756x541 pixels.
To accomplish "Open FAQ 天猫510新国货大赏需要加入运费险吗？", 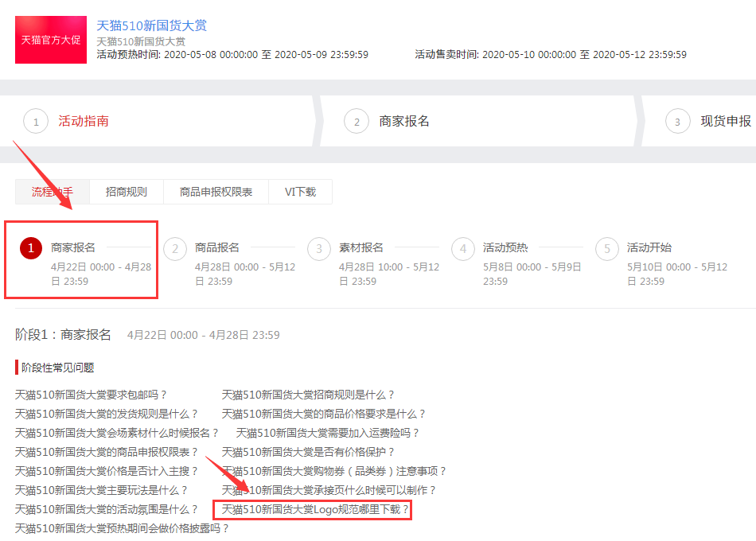I will click(327, 433).
